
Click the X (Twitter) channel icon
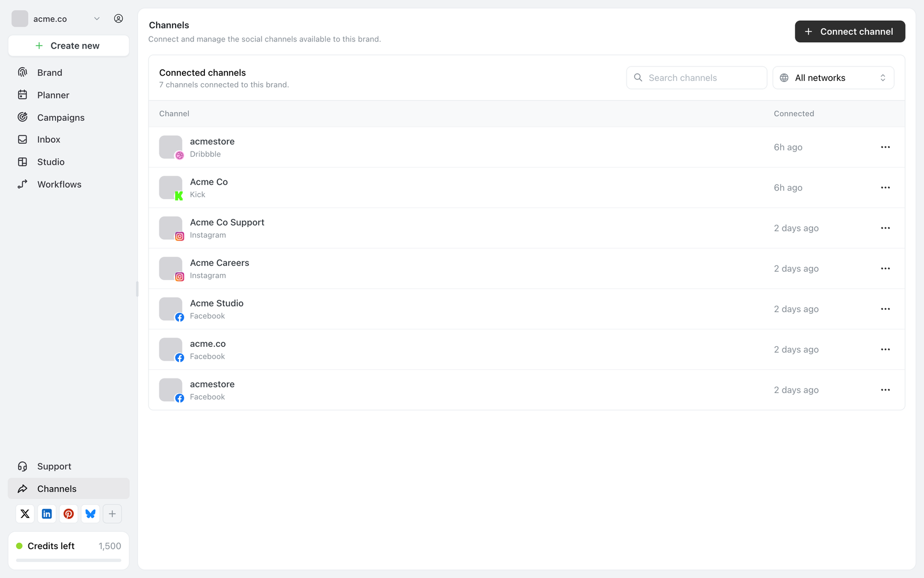[x=25, y=514]
